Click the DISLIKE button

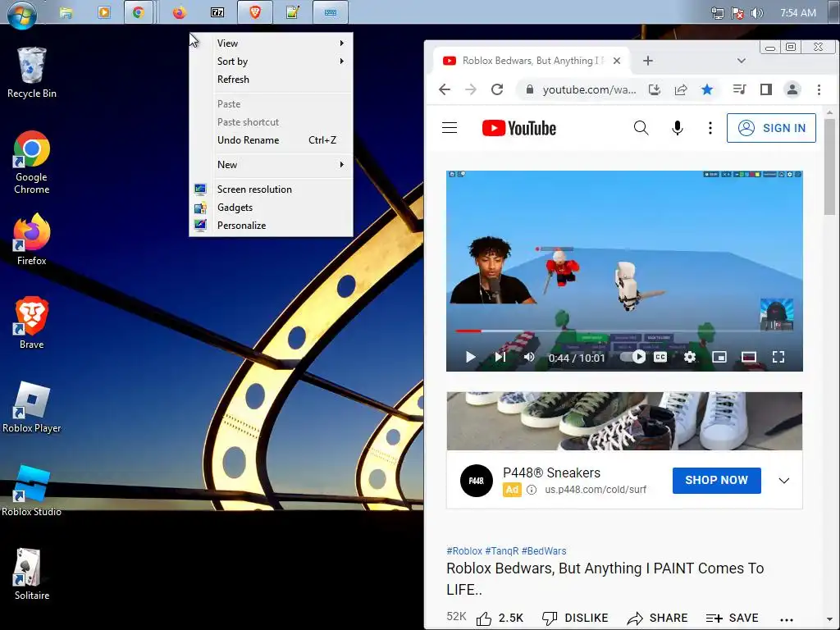(575, 619)
